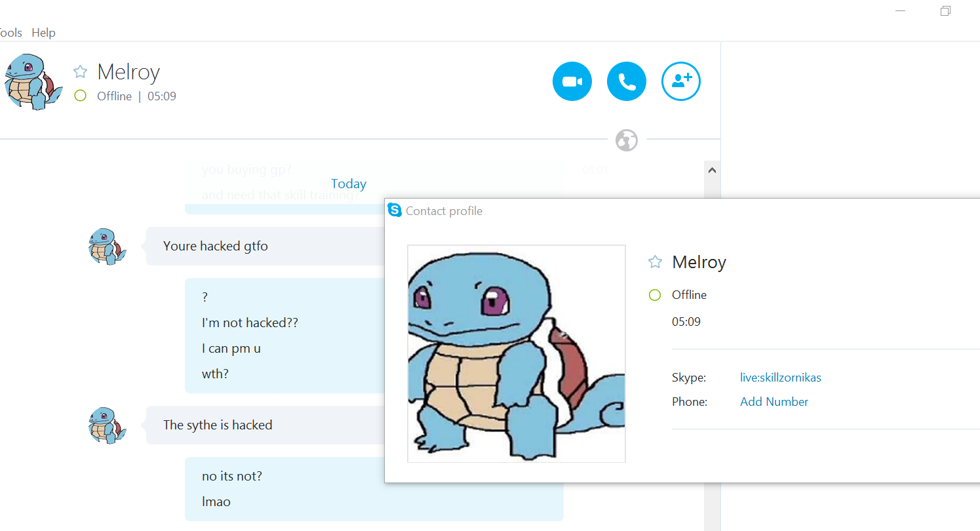Click the Skype logo in Contact profile title
980x531 pixels.
395,210
